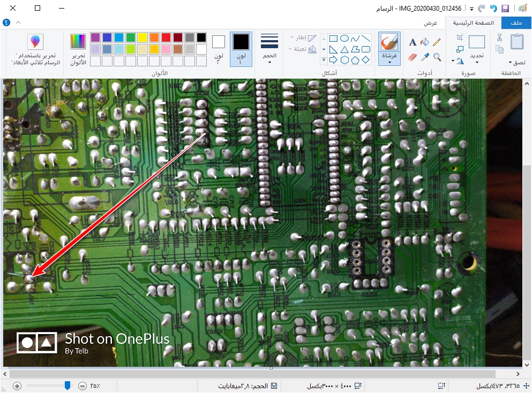Switch to the Home (الصفحة الرئيسية) tab
Image resolution: width=532 pixels, height=393 pixels.
point(473,22)
